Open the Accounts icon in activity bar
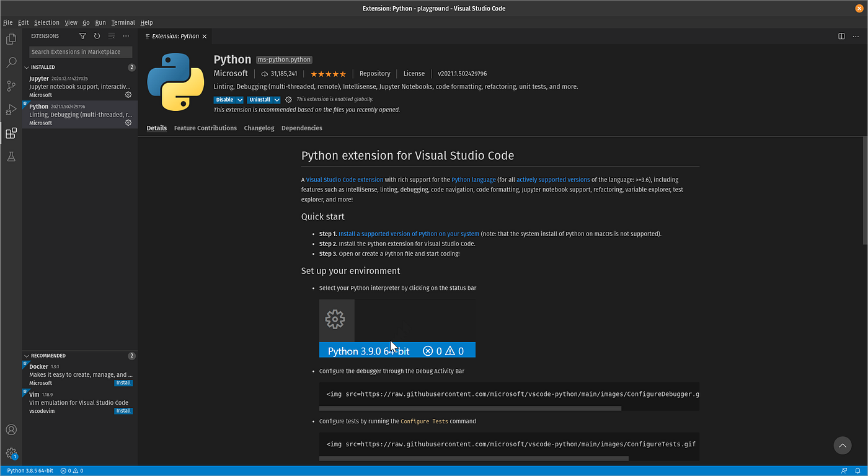868x476 pixels. pos(11,430)
